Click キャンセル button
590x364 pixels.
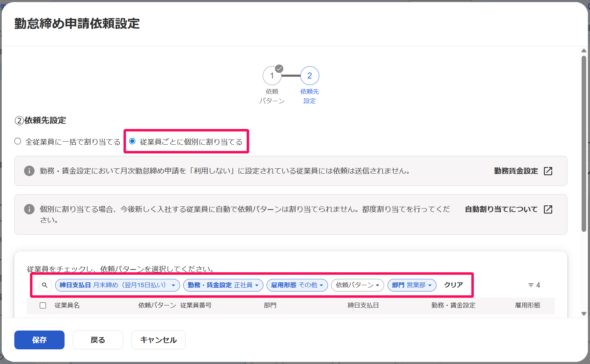158,340
